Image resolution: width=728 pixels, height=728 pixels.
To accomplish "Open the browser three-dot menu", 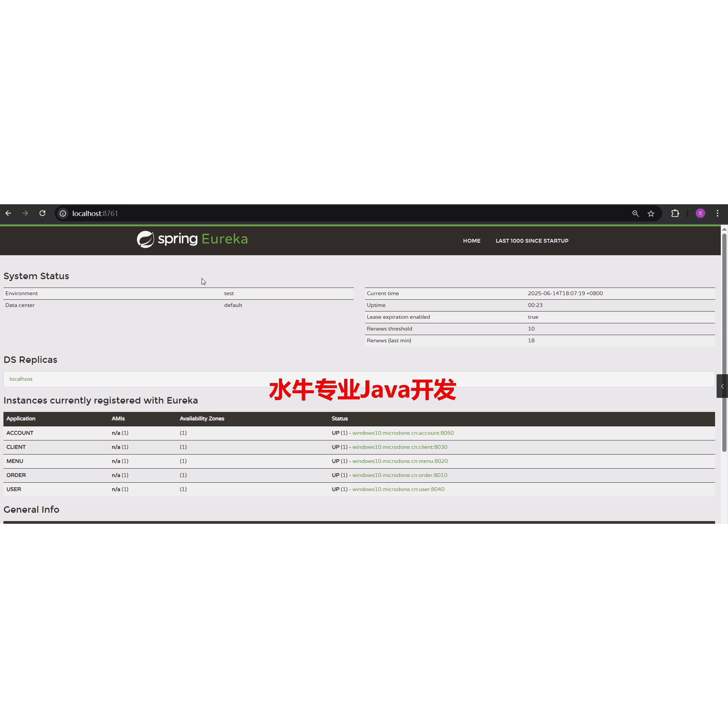I will point(717,213).
